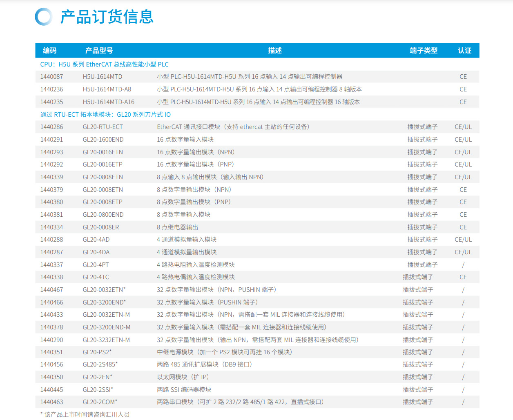Image resolution: width=513 pixels, height=420 pixels.
Task: Click the GL20 系列刀片式 IO section heading
Action: pos(105,115)
